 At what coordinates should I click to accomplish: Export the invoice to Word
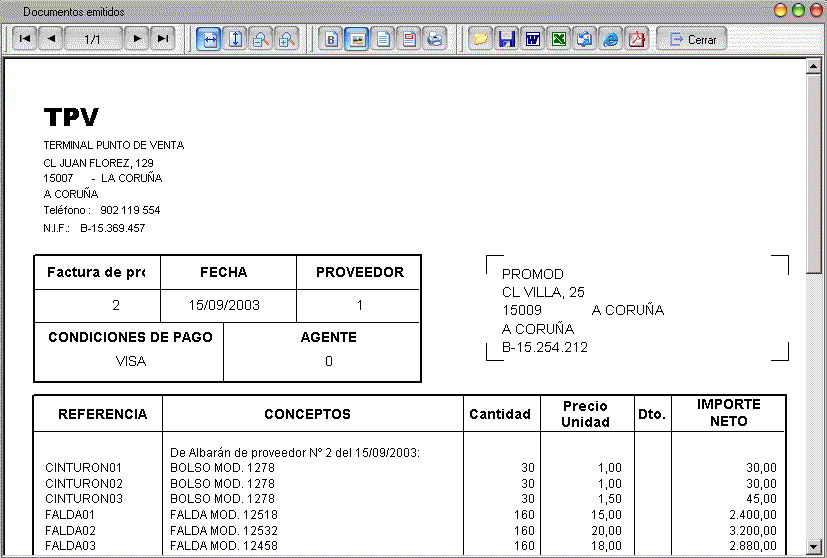pyautogui.click(x=533, y=39)
